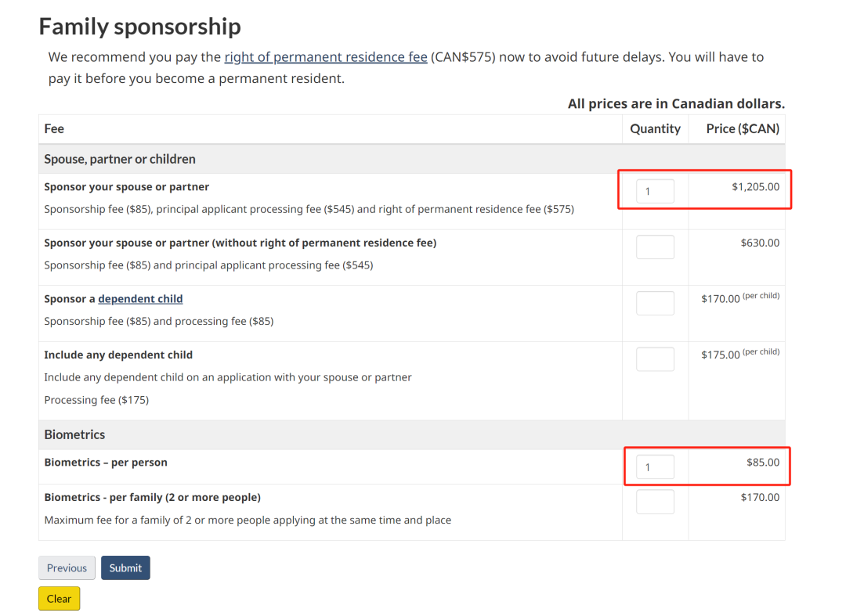Click the Price ($CAN) column header
846x616 pixels.
[742, 129]
